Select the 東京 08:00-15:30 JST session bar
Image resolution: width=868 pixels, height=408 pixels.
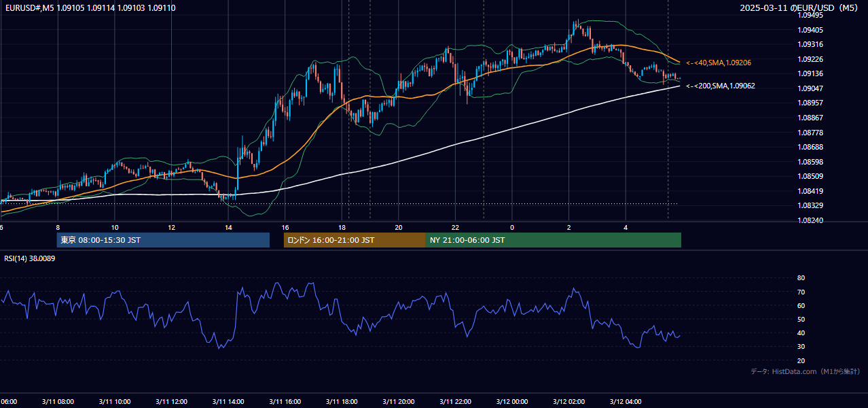[163, 240]
